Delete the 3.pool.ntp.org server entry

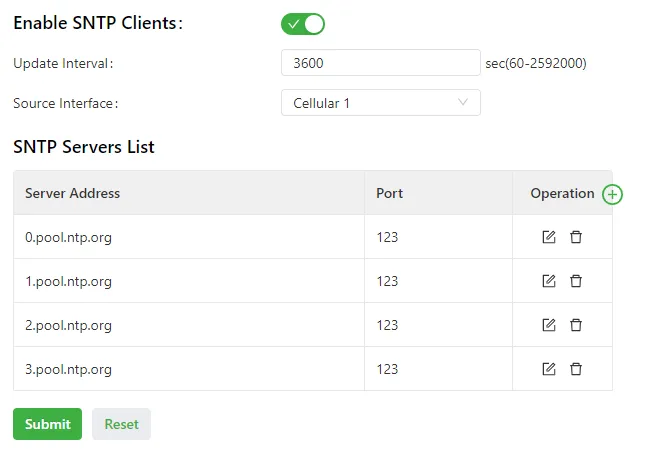(x=576, y=369)
